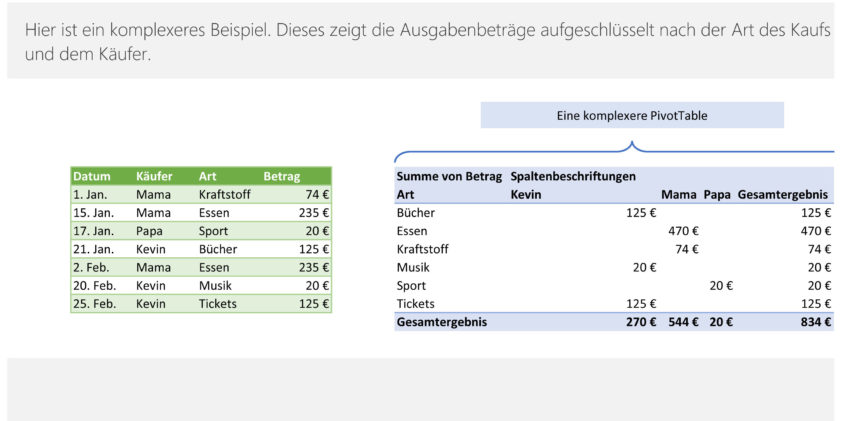
Task: Click the Papa column header in the PivotTable
Action: tap(717, 194)
